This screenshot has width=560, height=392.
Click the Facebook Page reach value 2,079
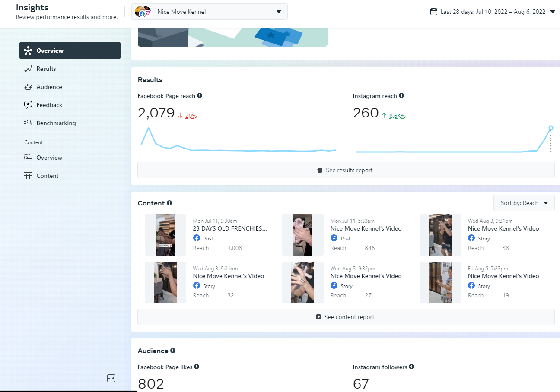point(156,113)
